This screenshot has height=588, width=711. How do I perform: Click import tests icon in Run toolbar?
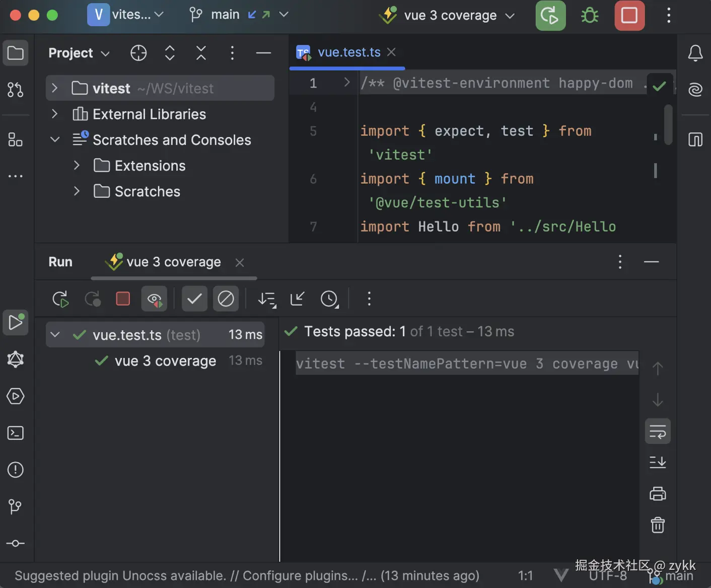[298, 299]
